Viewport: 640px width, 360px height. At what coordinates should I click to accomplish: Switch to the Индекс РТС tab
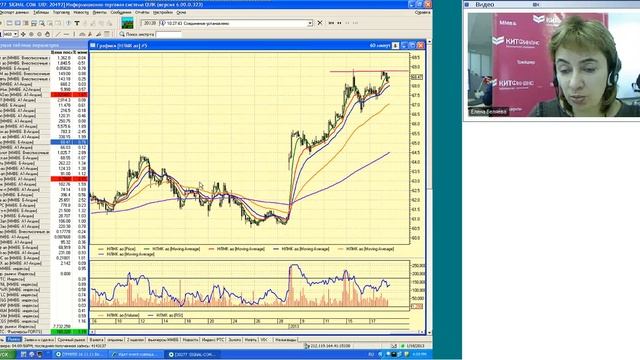pos(213,340)
